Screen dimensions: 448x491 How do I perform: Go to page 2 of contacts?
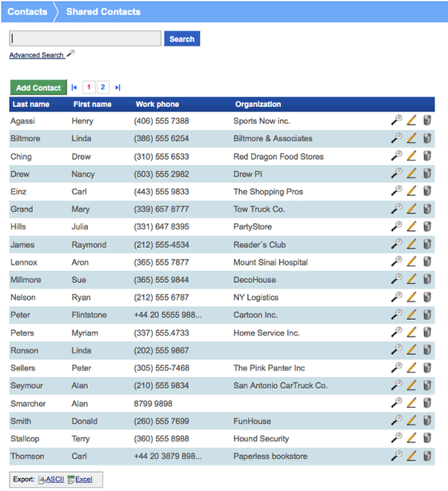click(x=103, y=87)
